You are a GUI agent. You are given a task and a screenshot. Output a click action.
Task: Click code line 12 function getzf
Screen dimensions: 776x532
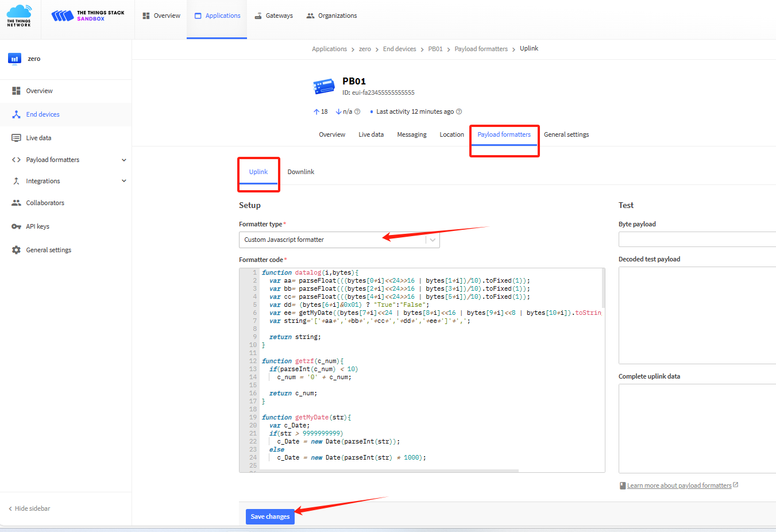click(x=303, y=361)
